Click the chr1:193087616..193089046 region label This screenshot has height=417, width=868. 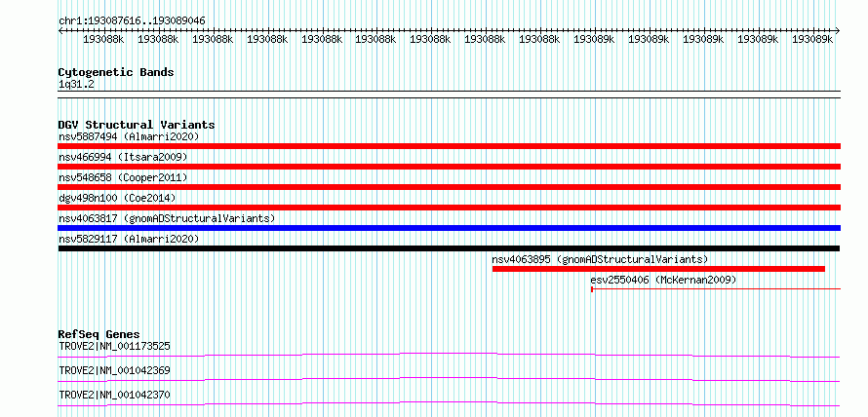[x=132, y=20]
